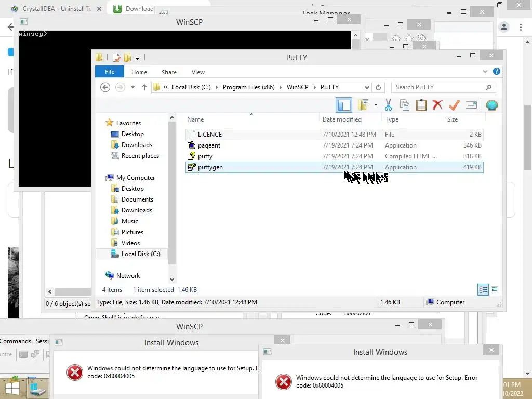
Task: Click Properties icon in quick access toolbar
Action: point(116,58)
